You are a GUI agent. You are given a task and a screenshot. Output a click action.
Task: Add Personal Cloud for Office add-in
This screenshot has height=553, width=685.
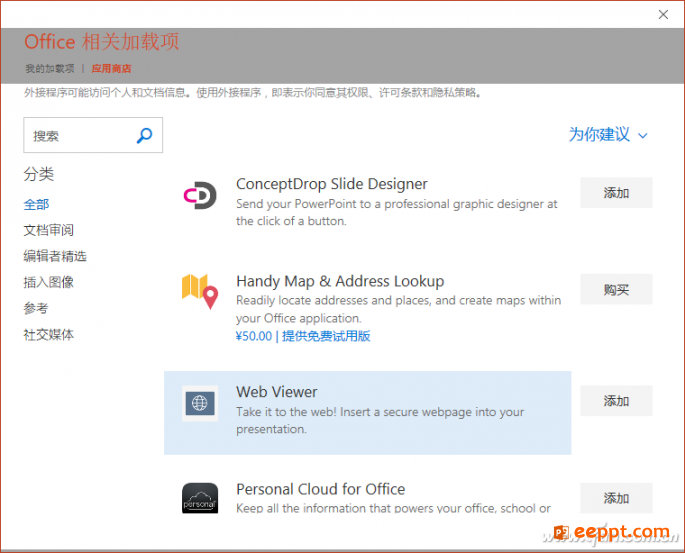click(616, 498)
